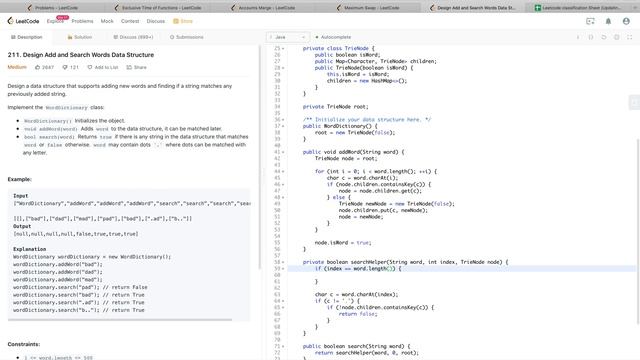Click the Constraints heading
Image resolution: width=640 pixels, height=360 pixels.
[x=24, y=344]
